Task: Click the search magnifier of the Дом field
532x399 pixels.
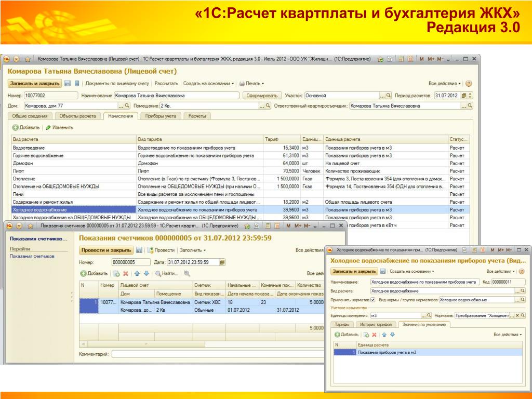Action: (x=127, y=106)
